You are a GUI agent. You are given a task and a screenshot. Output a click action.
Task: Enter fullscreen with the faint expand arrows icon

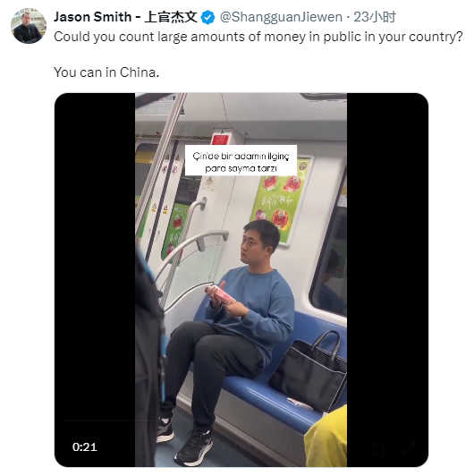pos(409,447)
